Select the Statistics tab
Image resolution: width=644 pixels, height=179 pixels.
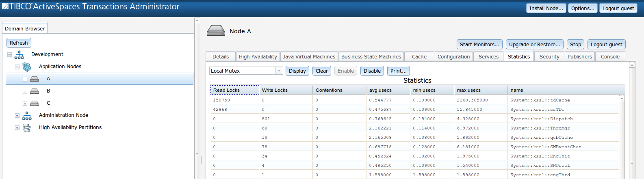518,56
